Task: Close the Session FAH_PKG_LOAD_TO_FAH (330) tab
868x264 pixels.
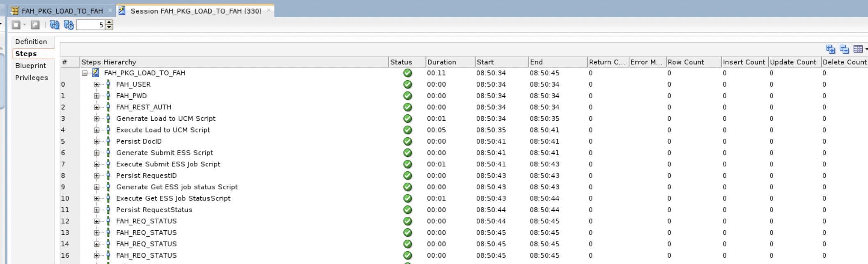Action: click(x=269, y=11)
